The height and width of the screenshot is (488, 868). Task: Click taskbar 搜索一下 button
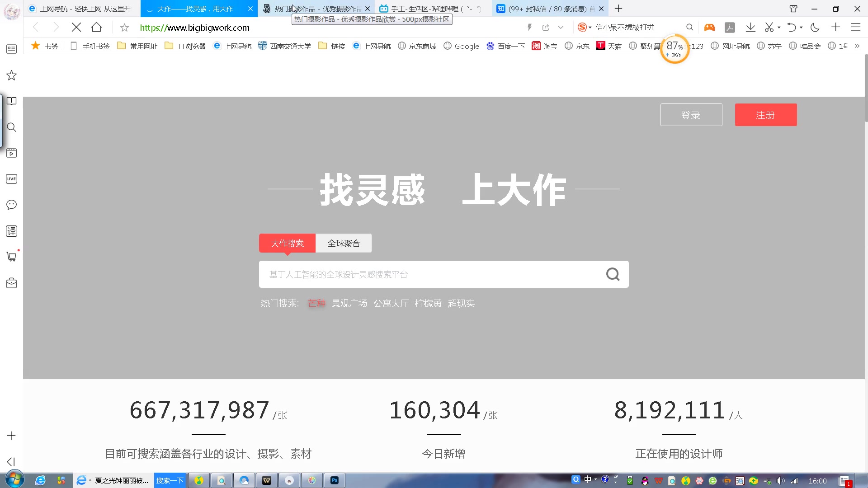tap(170, 480)
